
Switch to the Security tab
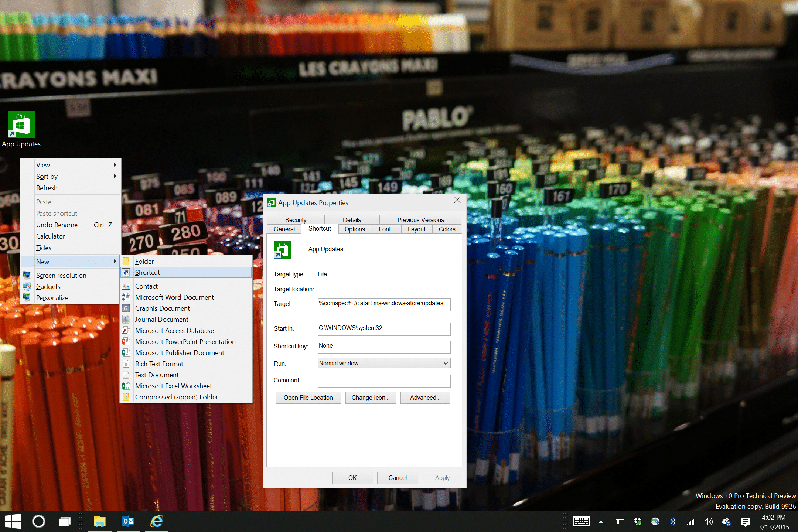(x=296, y=220)
